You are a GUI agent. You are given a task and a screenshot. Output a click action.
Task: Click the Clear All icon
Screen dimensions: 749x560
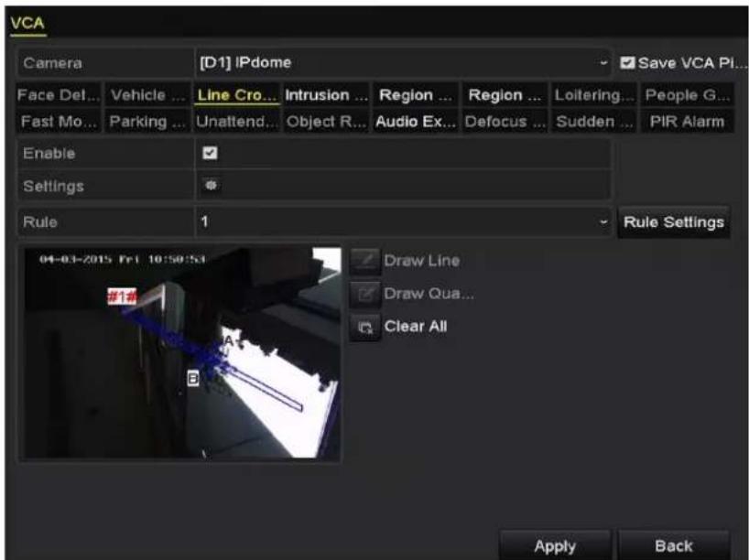coord(365,327)
